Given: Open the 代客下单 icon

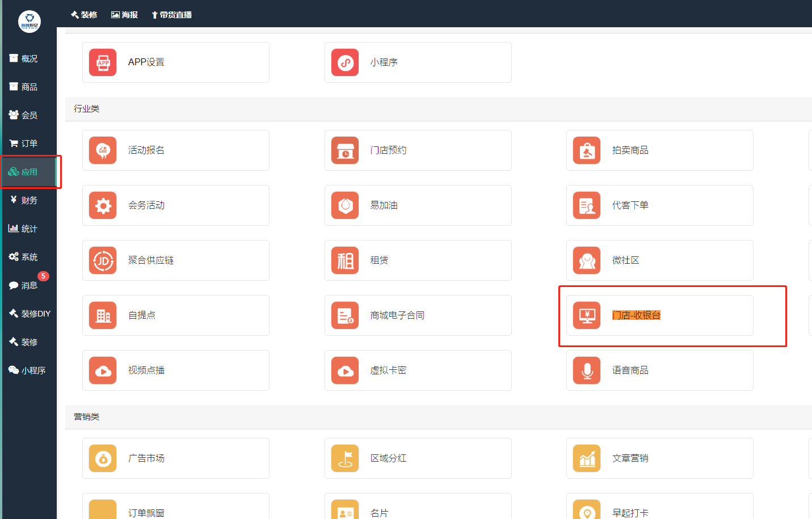Looking at the screenshot, I should coord(587,205).
